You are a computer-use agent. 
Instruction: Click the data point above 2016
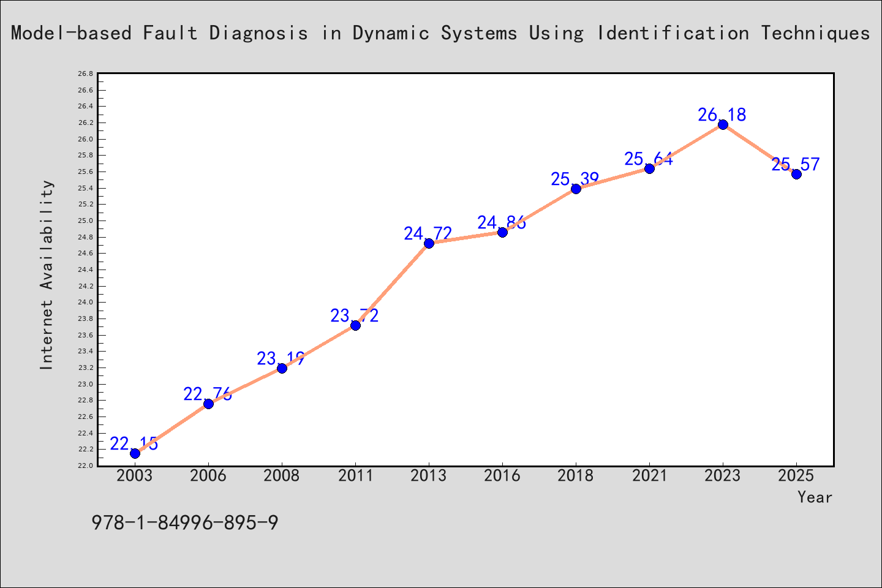(x=502, y=232)
